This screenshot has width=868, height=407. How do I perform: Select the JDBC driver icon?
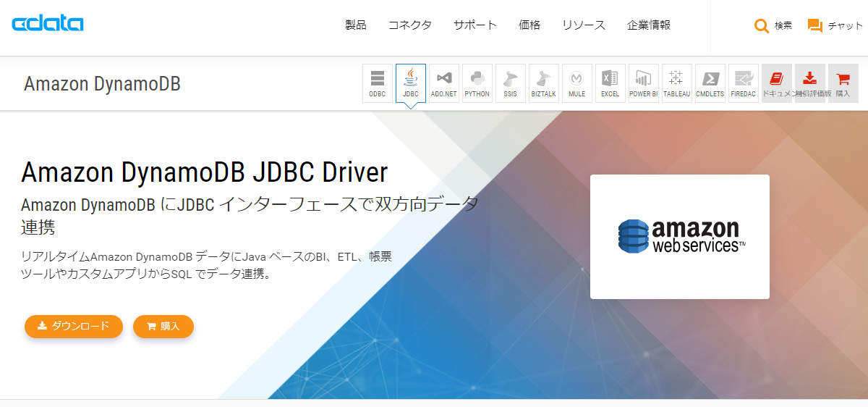411,83
